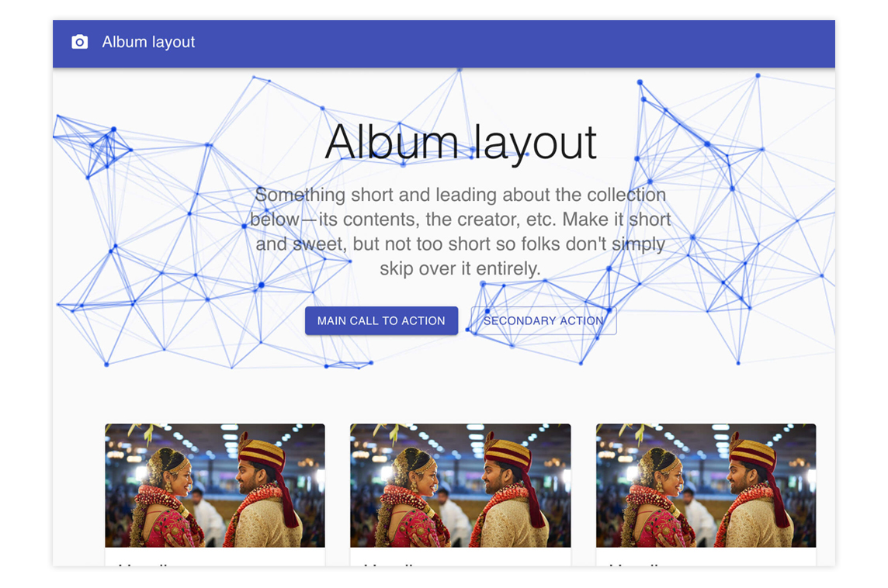Screen dimensions: 888x588
Task: Open the first card's wedding photo
Action: coord(215,486)
